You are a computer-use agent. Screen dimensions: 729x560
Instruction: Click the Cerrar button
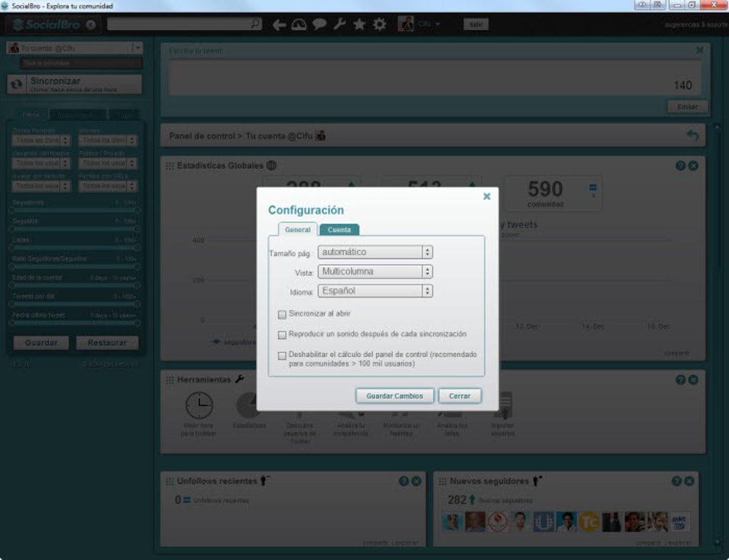click(x=460, y=396)
